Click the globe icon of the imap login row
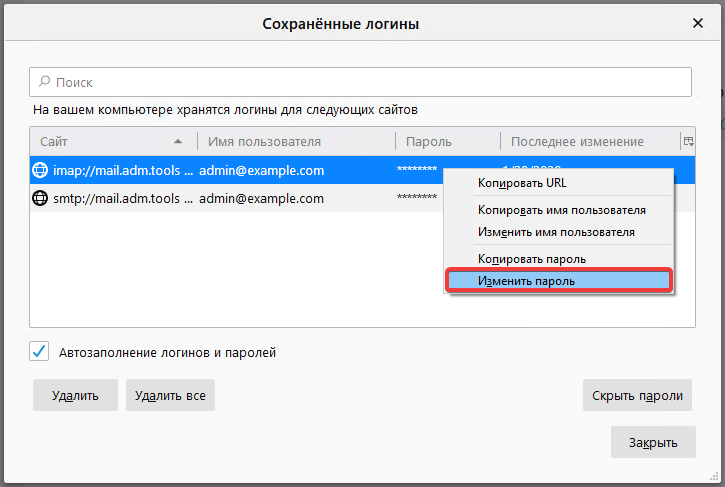725x487 pixels. [41, 170]
